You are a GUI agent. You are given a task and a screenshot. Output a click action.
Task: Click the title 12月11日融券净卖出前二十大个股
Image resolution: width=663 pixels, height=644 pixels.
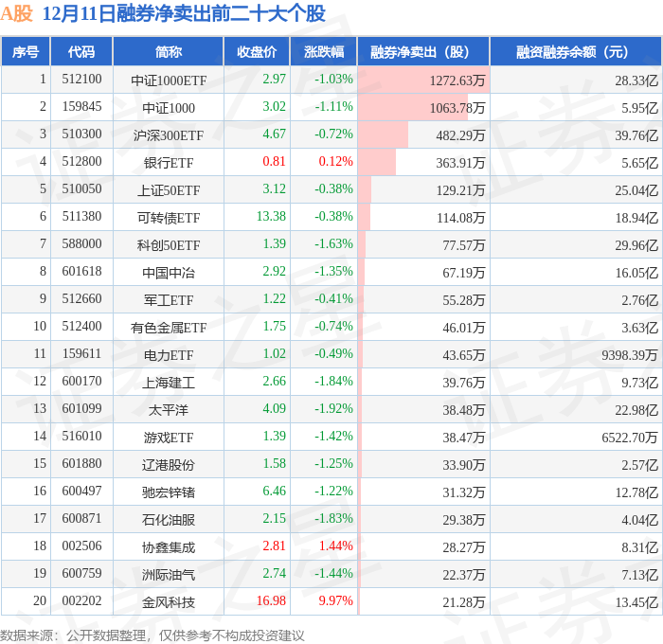point(184,13)
